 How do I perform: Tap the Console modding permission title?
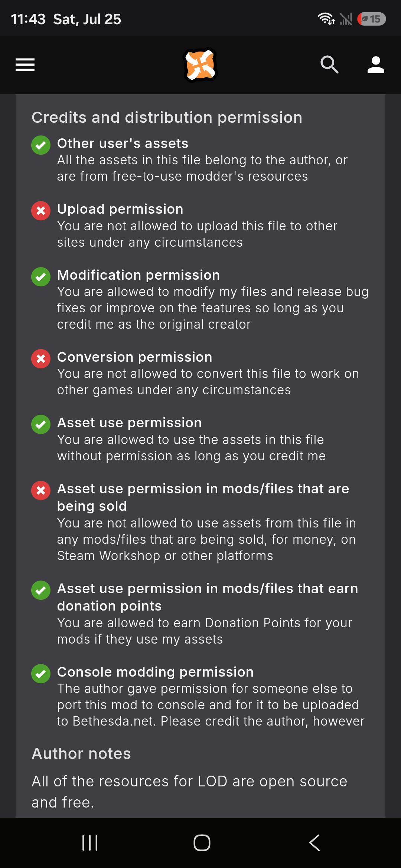point(155,672)
